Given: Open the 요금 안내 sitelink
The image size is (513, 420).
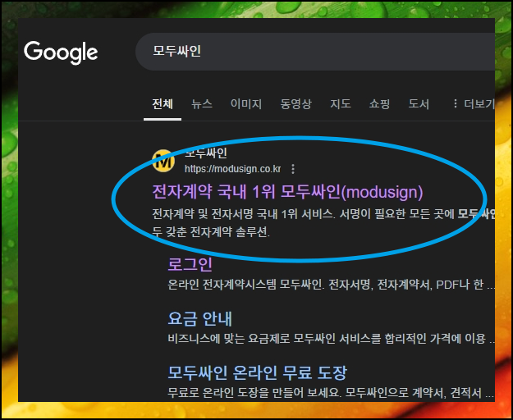Looking at the screenshot, I should point(200,318).
